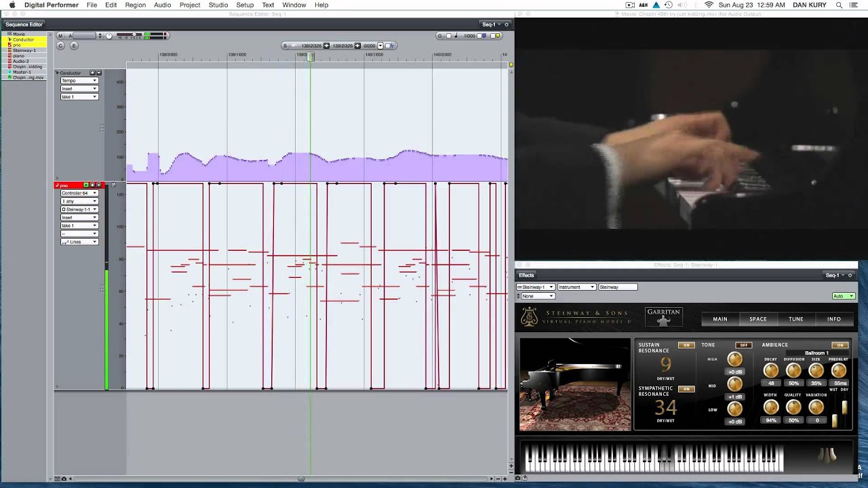The height and width of the screenshot is (488, 868).
Task: Click the round C button in Sequence Editor
Action: click(60, 45)
